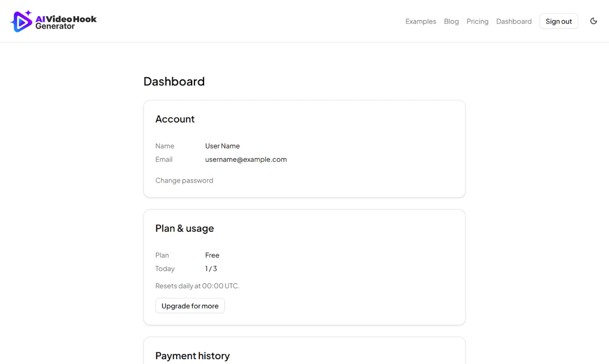Click the 1 / 3 usage value
The height and width of the screenshot is (364, 609).
point(211,269)
